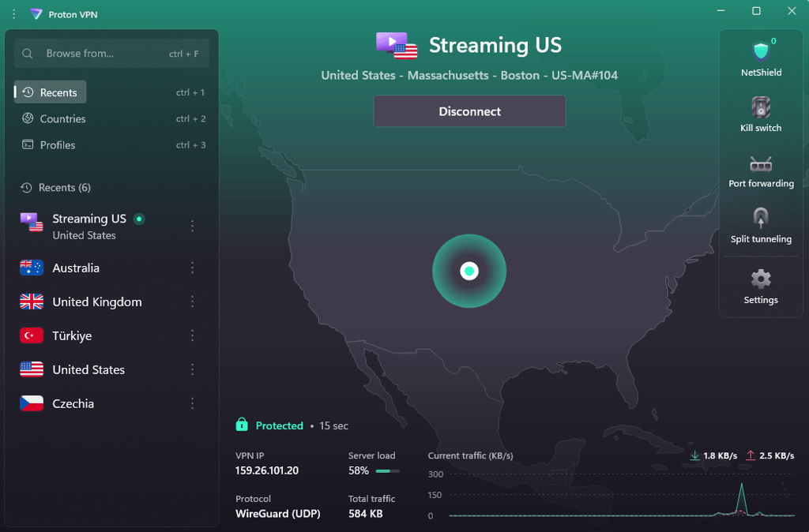Image resolution: width=809 pixels, height=532 pixels.
Task: Click the 584 KB total traffic value
Action: pyautogui.click(x=365, y=513)
